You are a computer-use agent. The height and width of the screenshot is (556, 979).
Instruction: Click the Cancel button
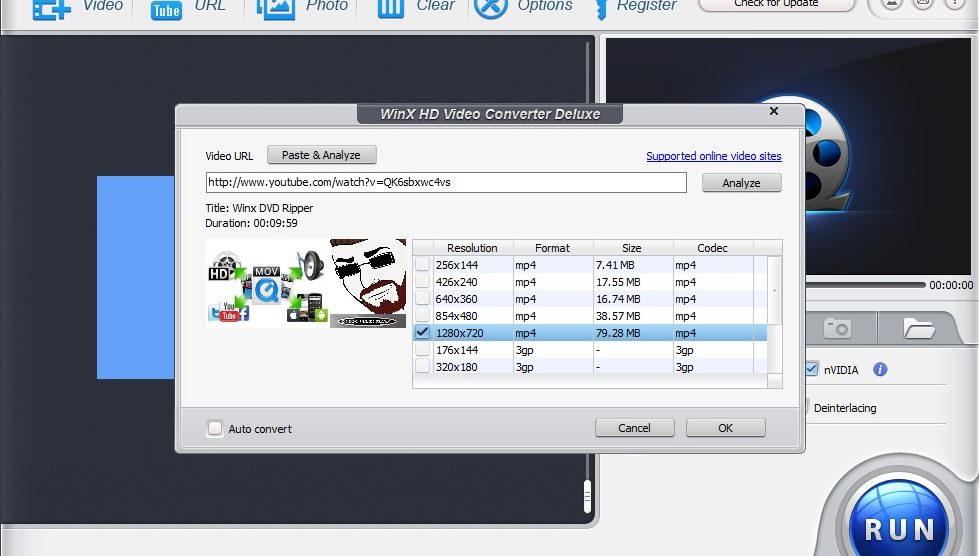point(634,427)
